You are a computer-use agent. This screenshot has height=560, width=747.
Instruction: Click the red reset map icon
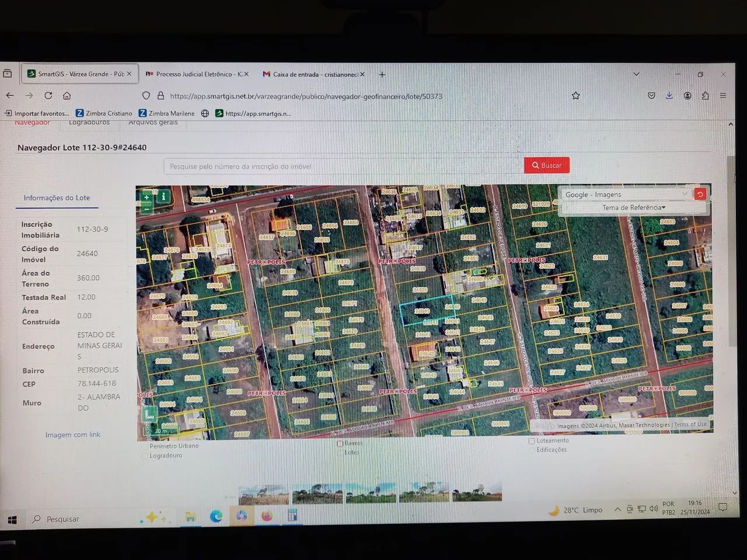point(700,194)
